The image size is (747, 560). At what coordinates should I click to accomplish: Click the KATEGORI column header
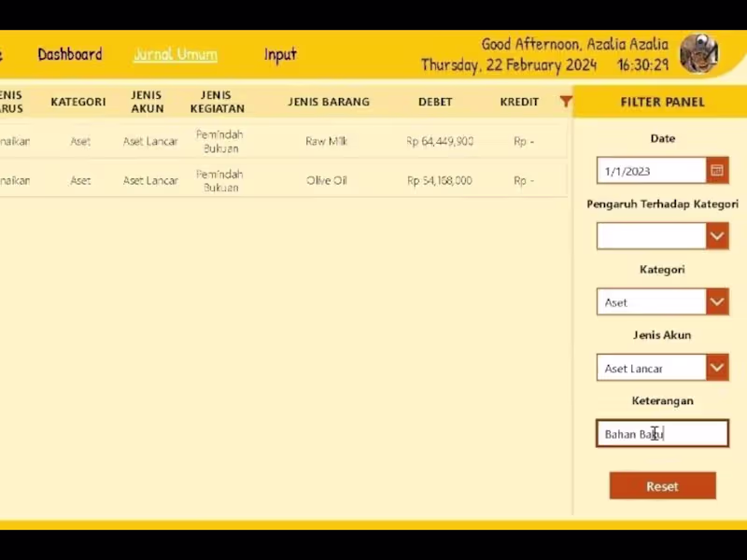tap(78, 102)
